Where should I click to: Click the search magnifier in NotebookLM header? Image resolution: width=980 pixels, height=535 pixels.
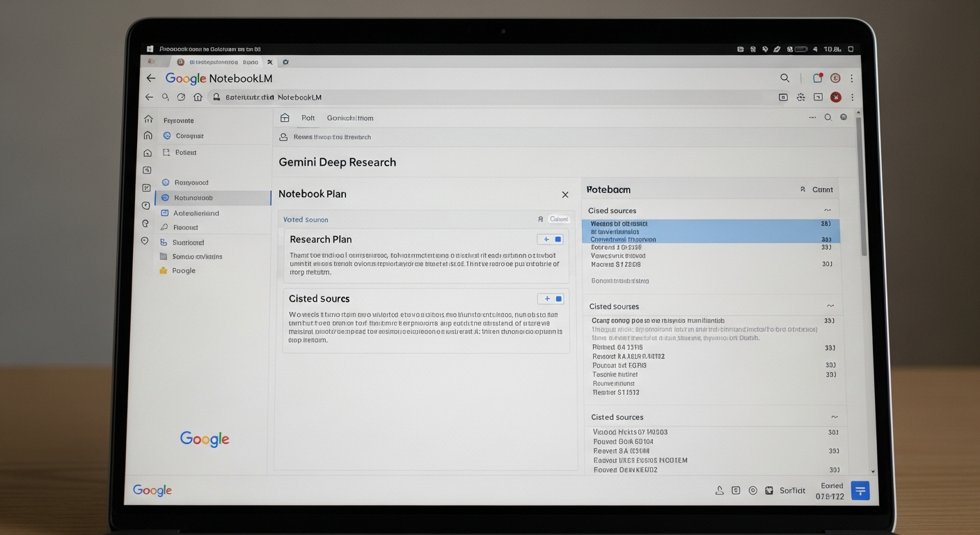784,79
